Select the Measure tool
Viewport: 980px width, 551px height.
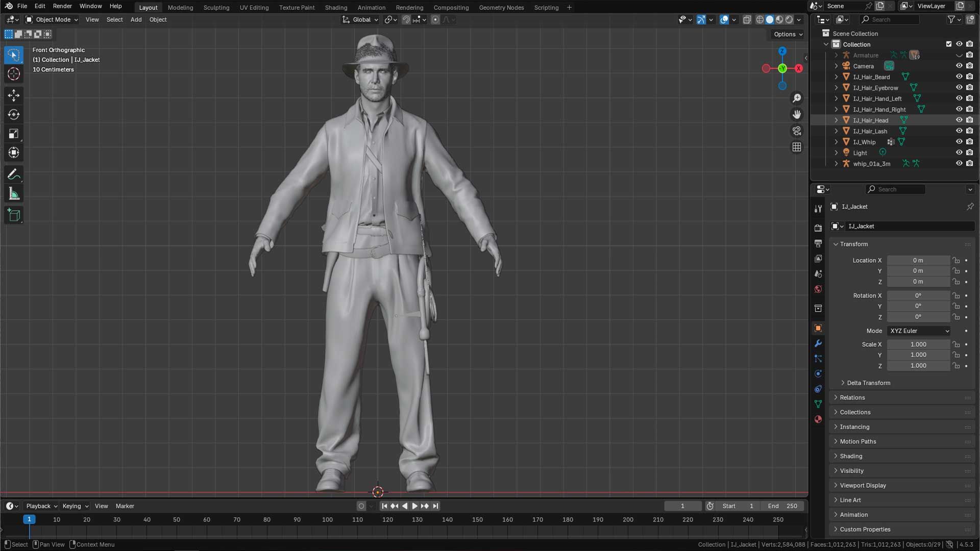click(x=13, y=193)
